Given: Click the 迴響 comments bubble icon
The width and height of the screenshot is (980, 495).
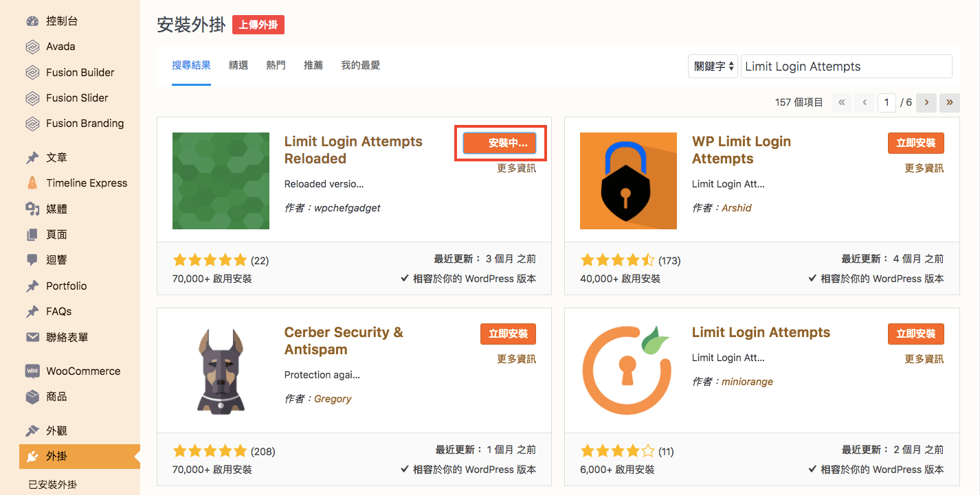Looking at the screenshot, I should coord(32,260).
